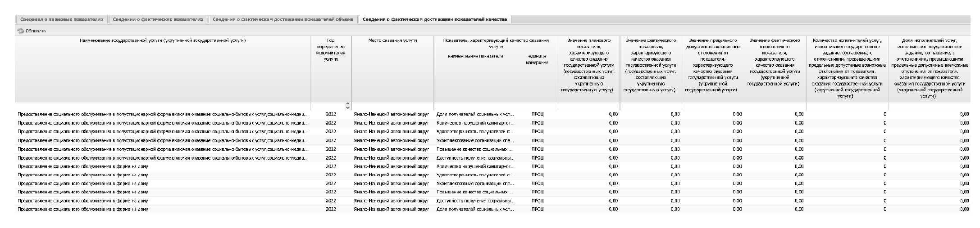Select the last row for обслуживания на дому

point(162,209)
